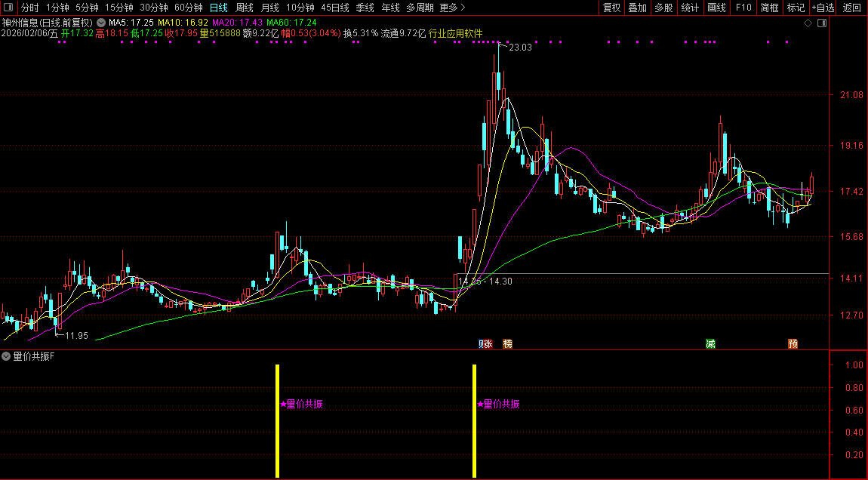Click the 叠加 overlay button

[638, 8]
